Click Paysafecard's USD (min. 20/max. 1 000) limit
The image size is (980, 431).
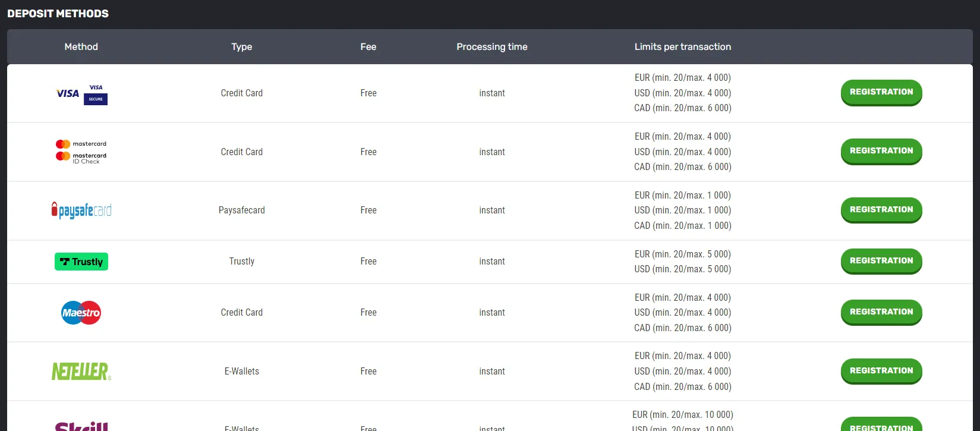click(683, 210)
